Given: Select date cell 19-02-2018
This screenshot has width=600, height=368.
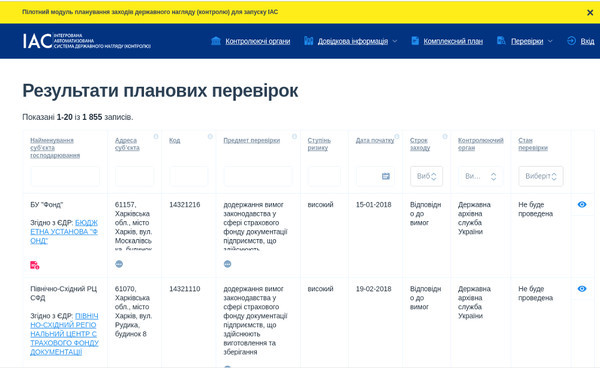Looking at the screenshot, I should 373,289.
